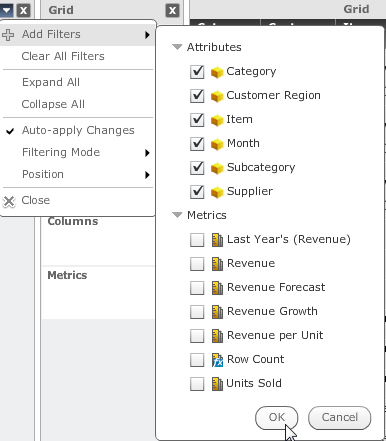386x441 pixels.
Task: Check the Revenue Forecast checkbox
Action: [197, 288]
